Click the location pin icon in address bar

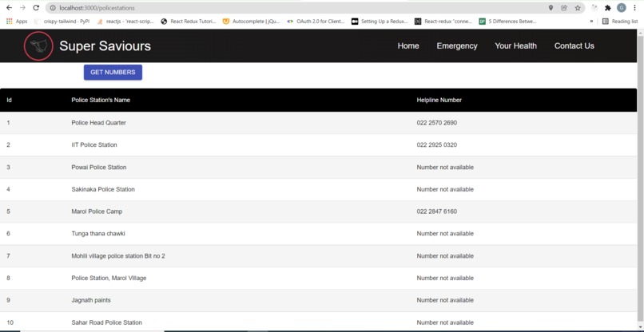pos(551,8)
